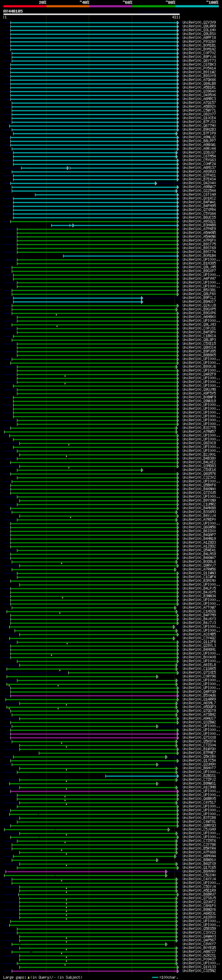This screenshot has width=222, height=980.
Task: Click the Q2V3V9 cyan alignment bar
Action: pyautogui.click(x=94, y=23)
